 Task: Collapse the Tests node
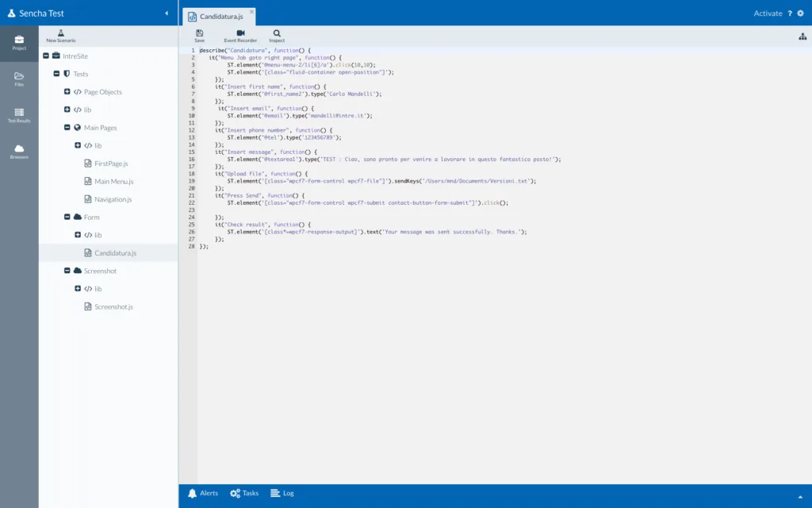click(56, 74)
